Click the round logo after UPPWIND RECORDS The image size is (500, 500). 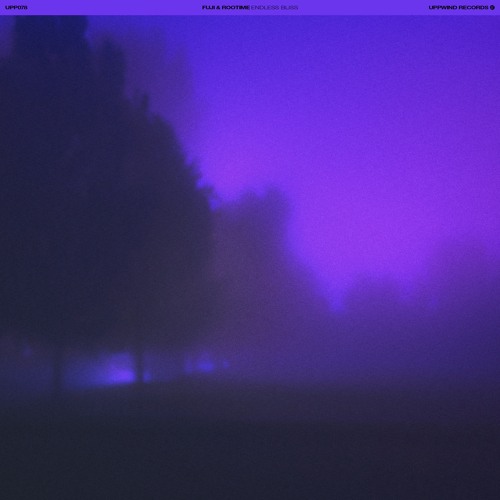(x=492, y=7)
